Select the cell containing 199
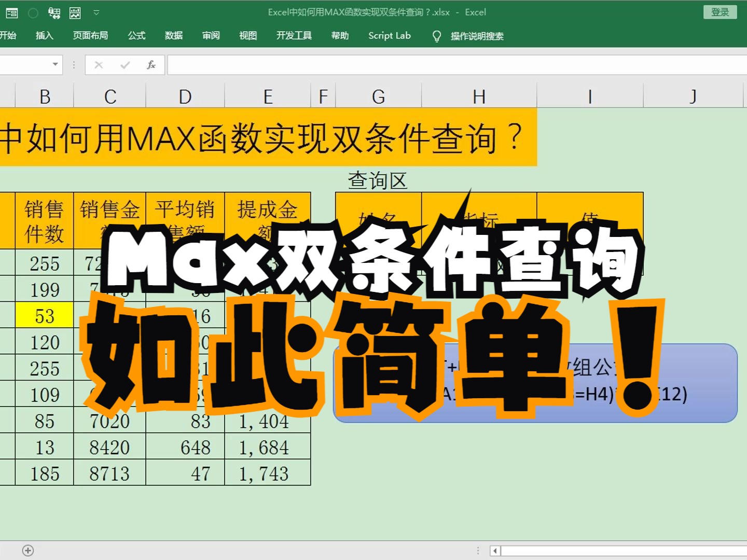 tap(45, 289)
